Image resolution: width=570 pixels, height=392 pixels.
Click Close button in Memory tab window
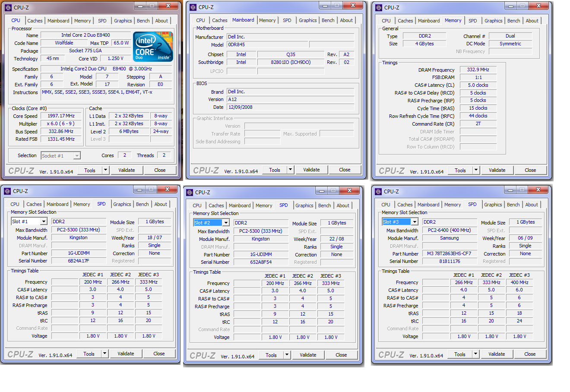[x=530, y=170]
